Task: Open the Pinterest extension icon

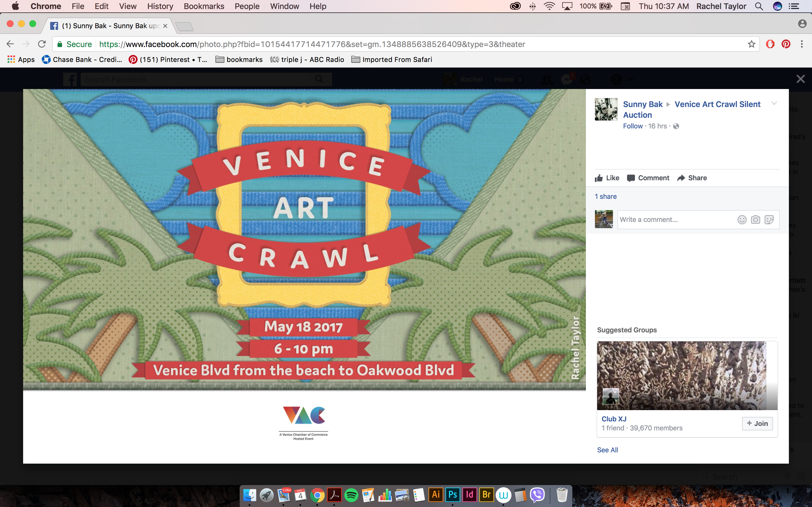Action: (x=786, y=44)
